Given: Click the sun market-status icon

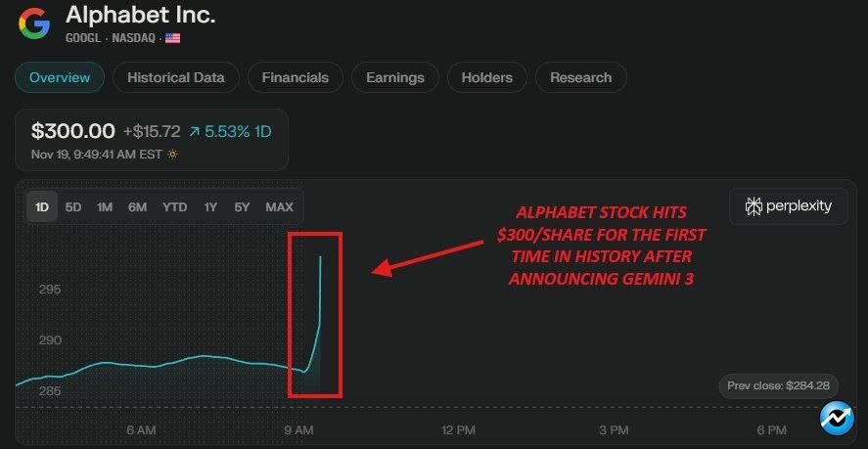Looking at the screenshot, I should (x=173, y=154).
